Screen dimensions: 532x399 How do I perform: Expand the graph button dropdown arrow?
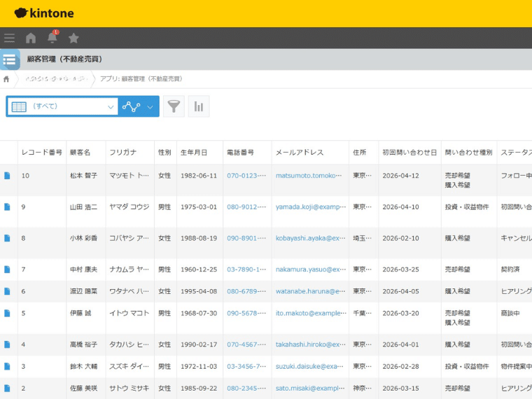[150, 106]
